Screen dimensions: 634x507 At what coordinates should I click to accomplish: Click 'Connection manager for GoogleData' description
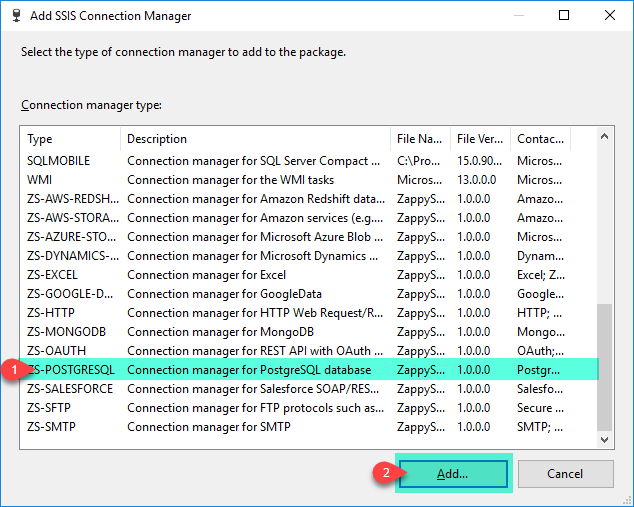click(x=224, y=294)
